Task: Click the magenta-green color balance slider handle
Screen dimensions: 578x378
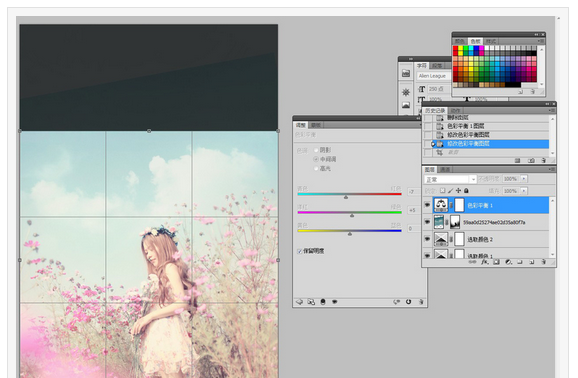Action: [x=352, y=215]
